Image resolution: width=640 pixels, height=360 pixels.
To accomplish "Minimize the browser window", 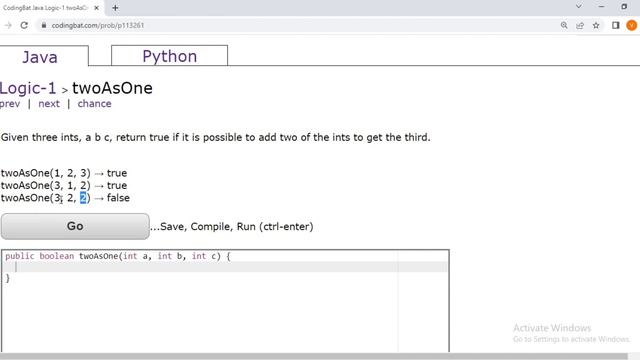I will (601, 7).
